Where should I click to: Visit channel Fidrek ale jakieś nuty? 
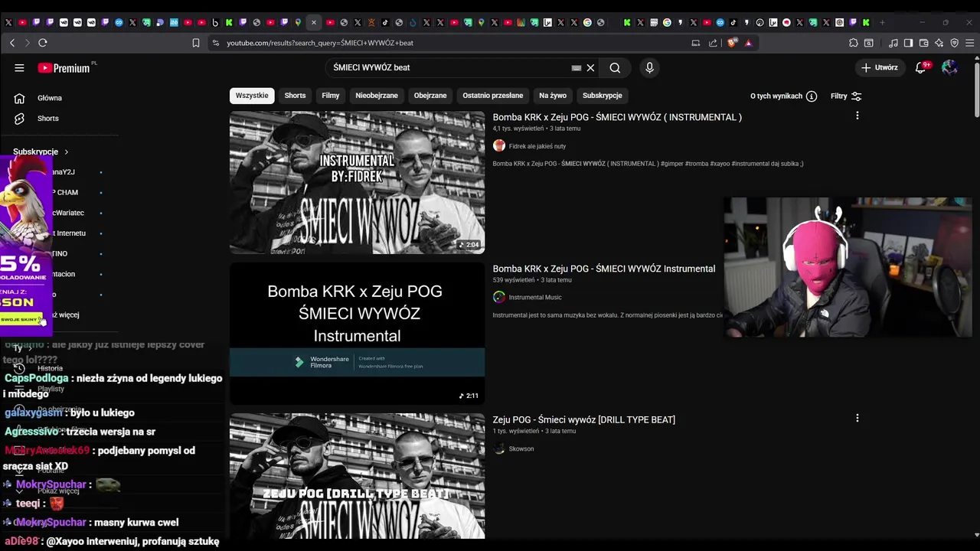(x=537, y=146)
